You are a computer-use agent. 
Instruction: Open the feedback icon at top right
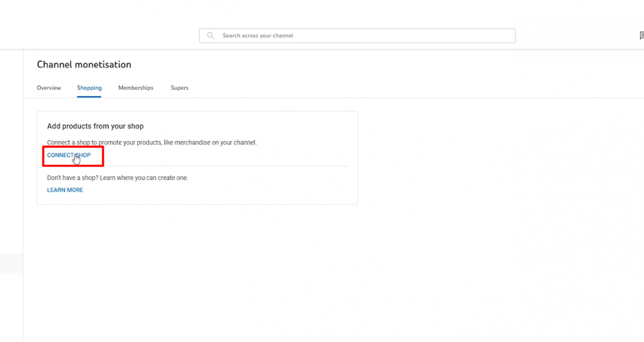(x=641, y=36)
